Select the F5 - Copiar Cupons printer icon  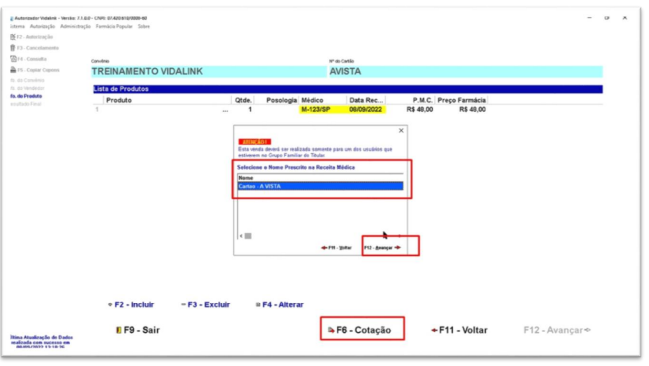coord(13,70)
